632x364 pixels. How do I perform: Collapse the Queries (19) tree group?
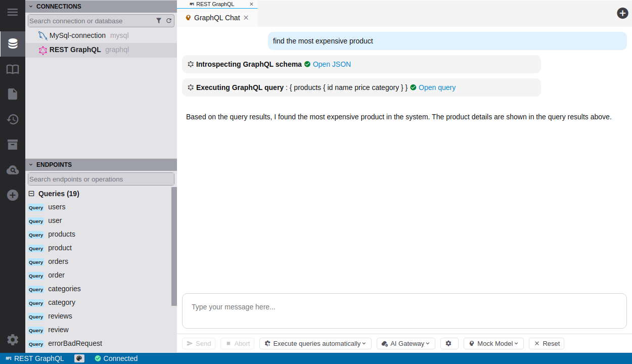pyautogui.click(x=31, y=194)
